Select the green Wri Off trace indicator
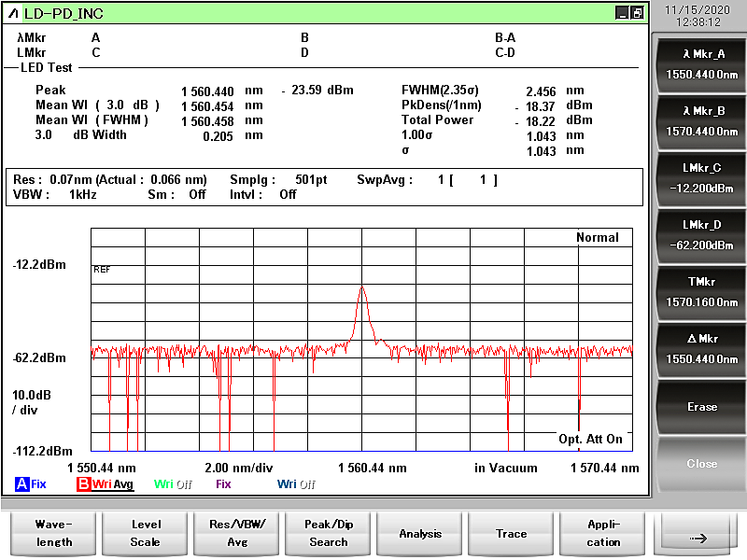 173,484
